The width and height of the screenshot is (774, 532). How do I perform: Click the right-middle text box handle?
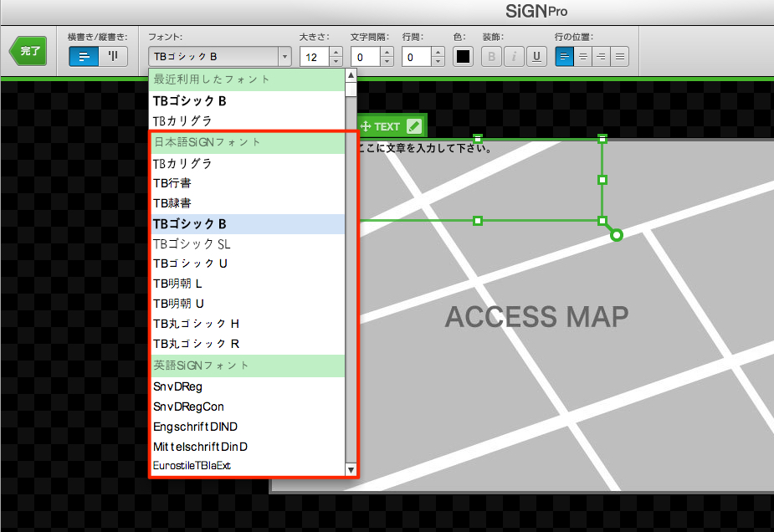tap(602, 180)
